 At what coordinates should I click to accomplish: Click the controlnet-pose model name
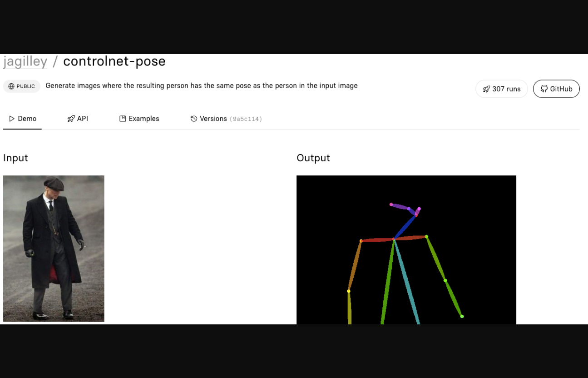(114, 61)
